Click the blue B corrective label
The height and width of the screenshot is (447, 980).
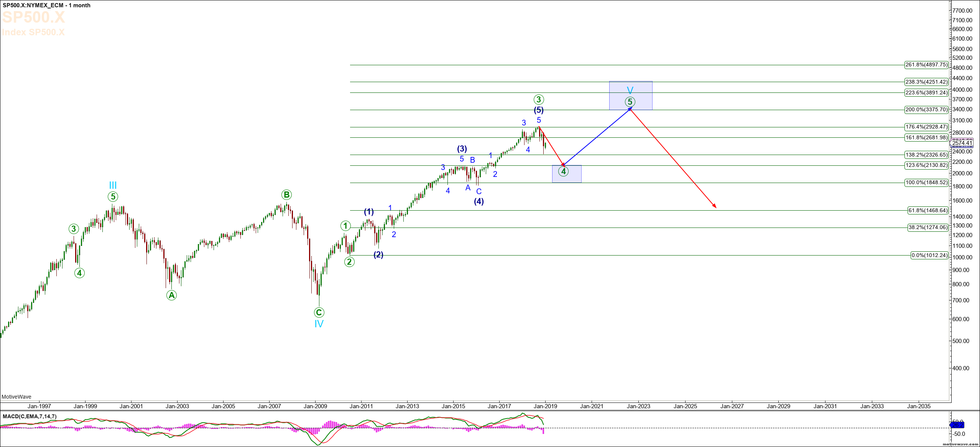pyautogui.click(x=473, y=160)
